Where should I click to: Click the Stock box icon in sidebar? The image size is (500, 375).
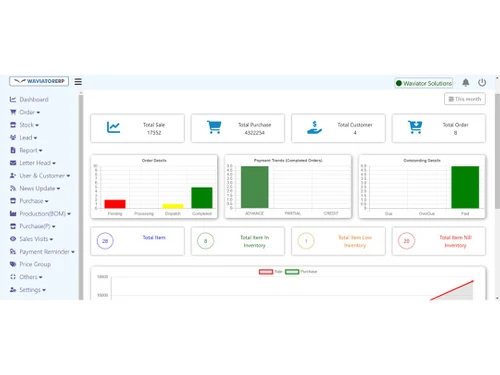pos(13,125)
